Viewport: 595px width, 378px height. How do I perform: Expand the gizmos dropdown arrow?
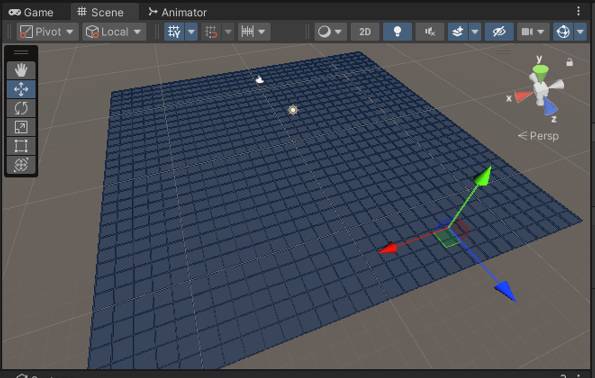[x=580, y=32]
